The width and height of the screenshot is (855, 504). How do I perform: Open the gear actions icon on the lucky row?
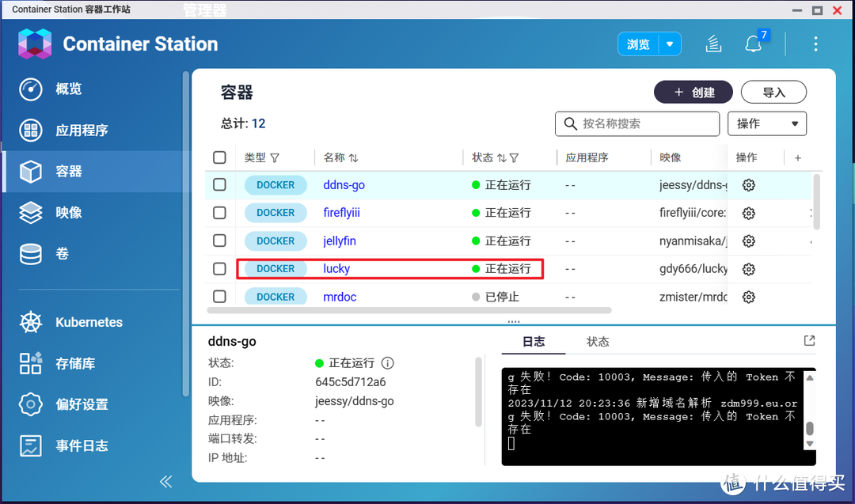748,269
